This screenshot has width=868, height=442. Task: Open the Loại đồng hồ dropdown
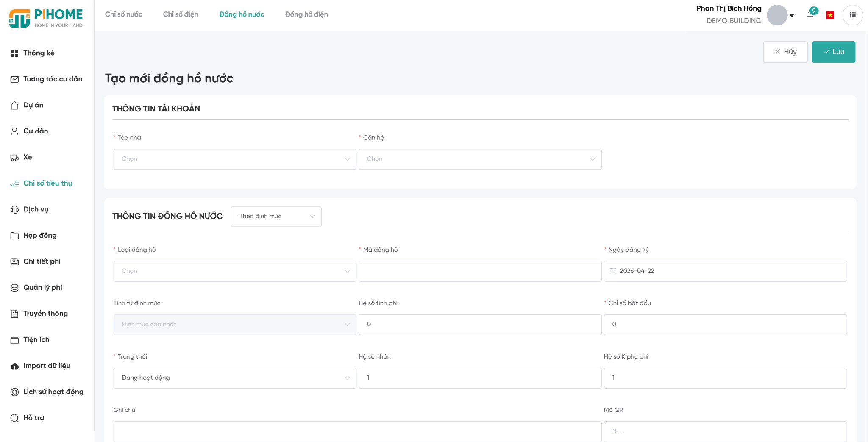point(235,271)
